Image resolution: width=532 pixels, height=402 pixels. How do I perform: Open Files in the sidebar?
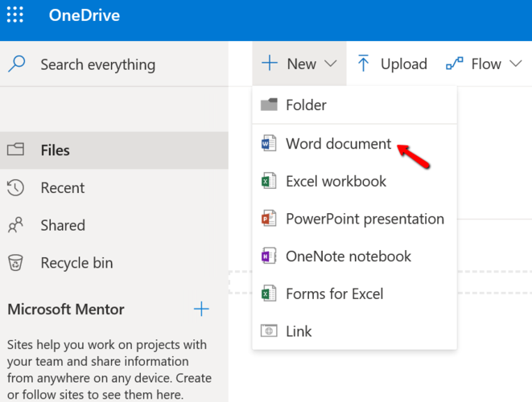(x=114, y=150)
